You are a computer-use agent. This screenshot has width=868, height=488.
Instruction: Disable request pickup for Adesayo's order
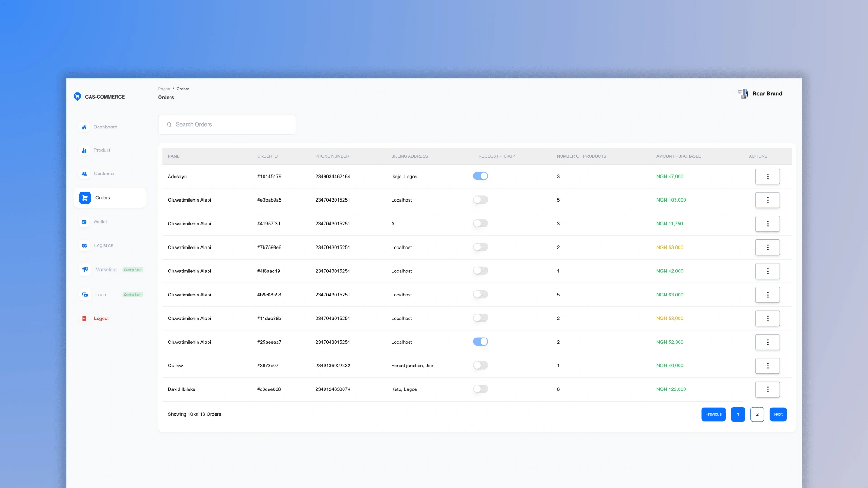tap(481, 176)
